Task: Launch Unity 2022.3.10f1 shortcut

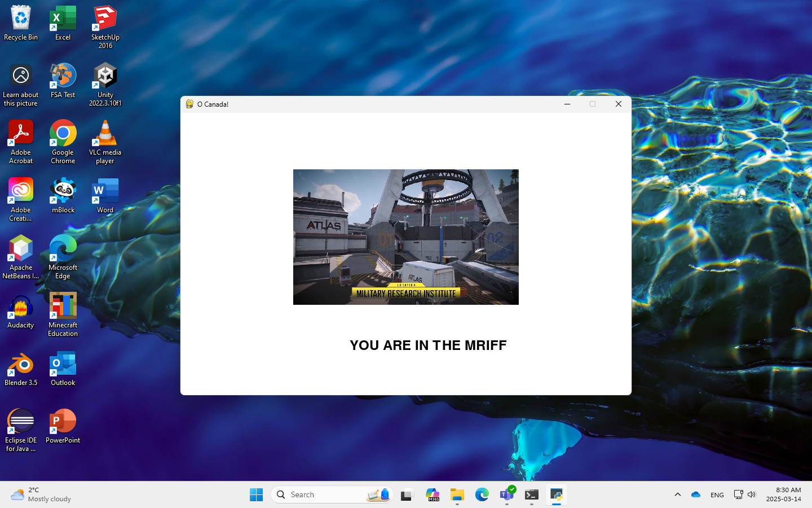Action: (105, 85)
